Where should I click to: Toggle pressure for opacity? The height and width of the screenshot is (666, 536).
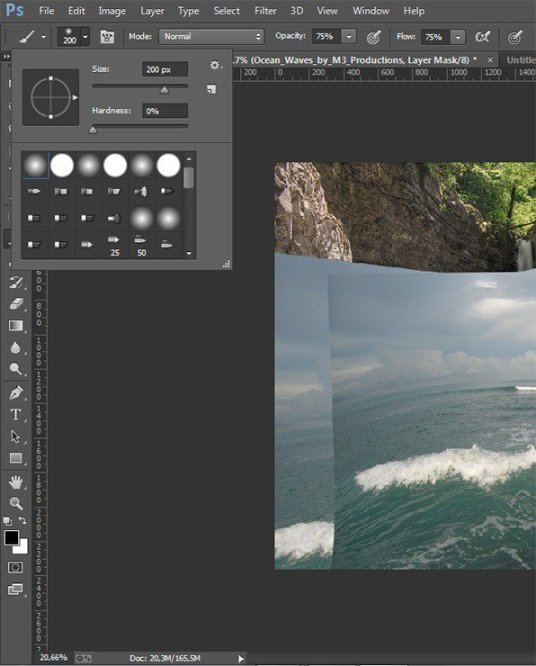click(x=373, y=37)
